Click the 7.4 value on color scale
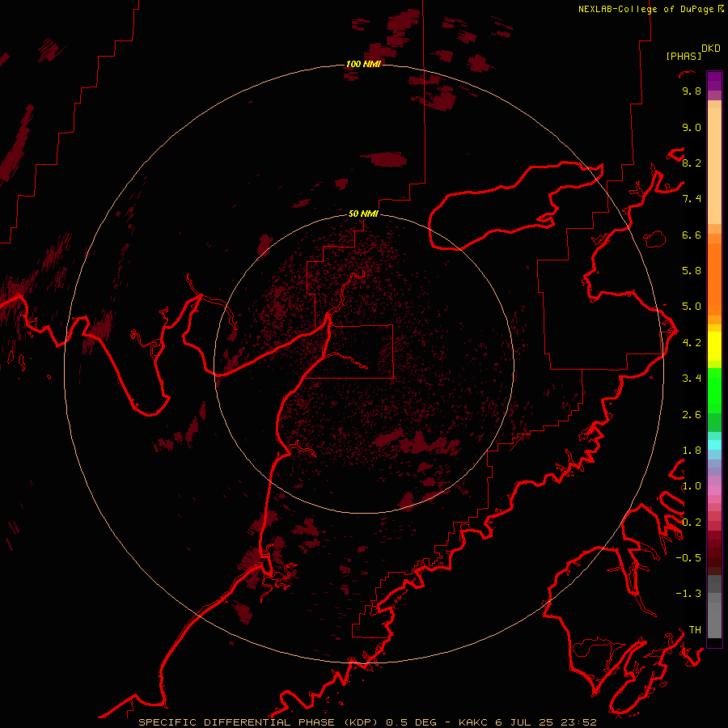728x728 pixels. click(692, 199)
